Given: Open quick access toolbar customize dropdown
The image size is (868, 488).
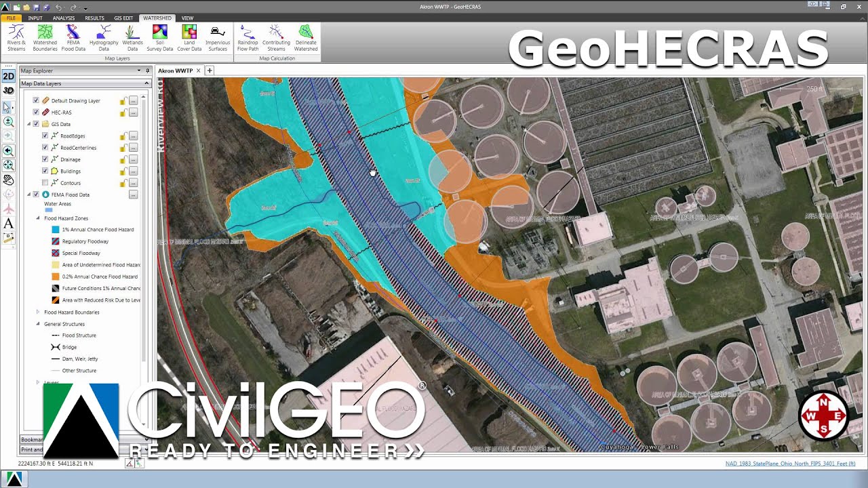Looking at the screenshot, I should [85, 7].
